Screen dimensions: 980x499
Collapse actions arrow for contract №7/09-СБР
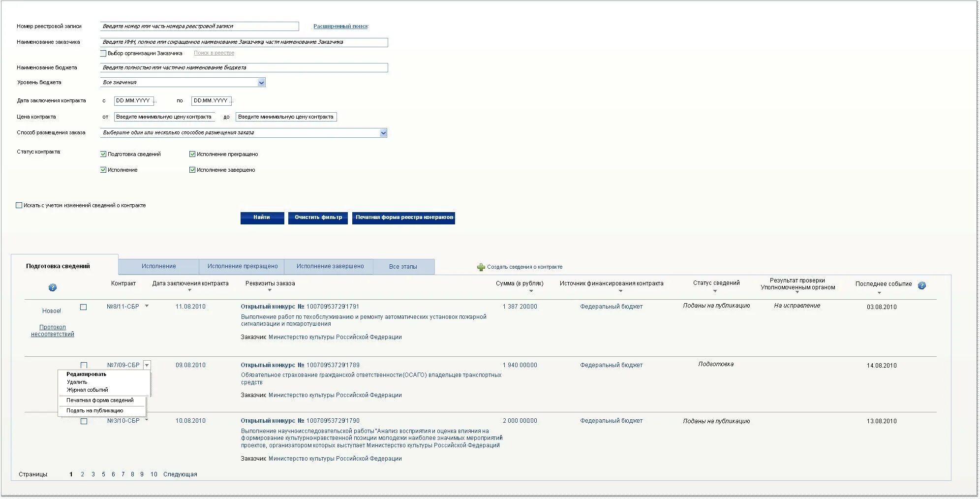[x=147, y=365]
